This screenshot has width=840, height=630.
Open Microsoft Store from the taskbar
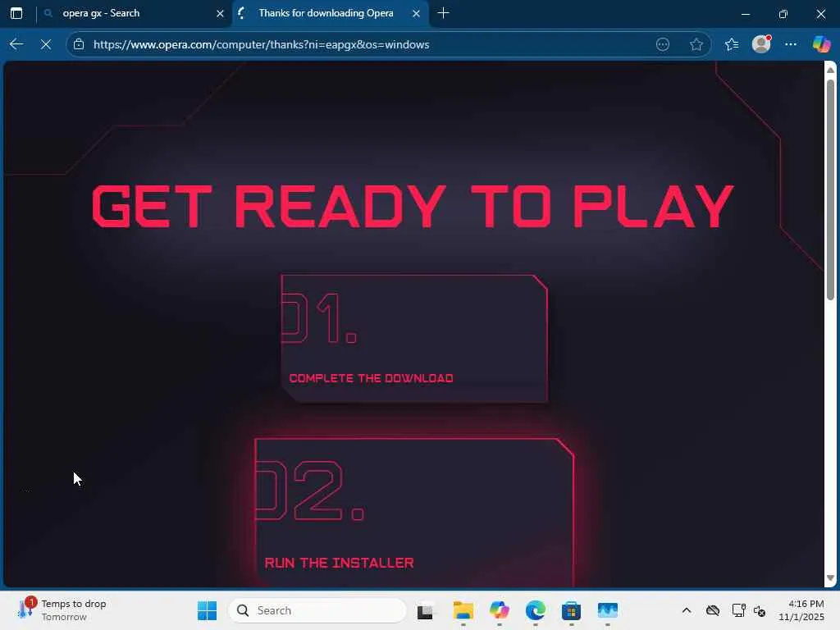point(571,610)
